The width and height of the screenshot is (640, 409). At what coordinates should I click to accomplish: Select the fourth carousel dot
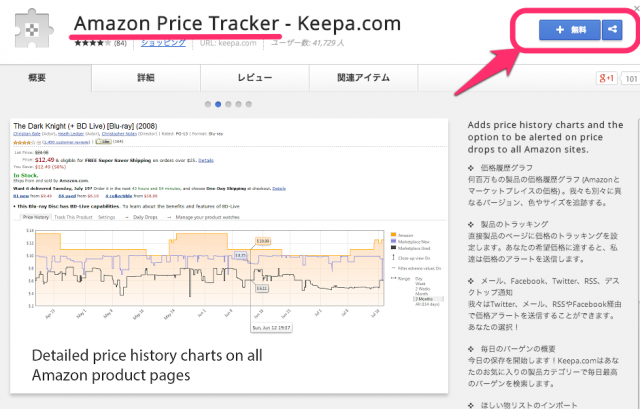239,103
